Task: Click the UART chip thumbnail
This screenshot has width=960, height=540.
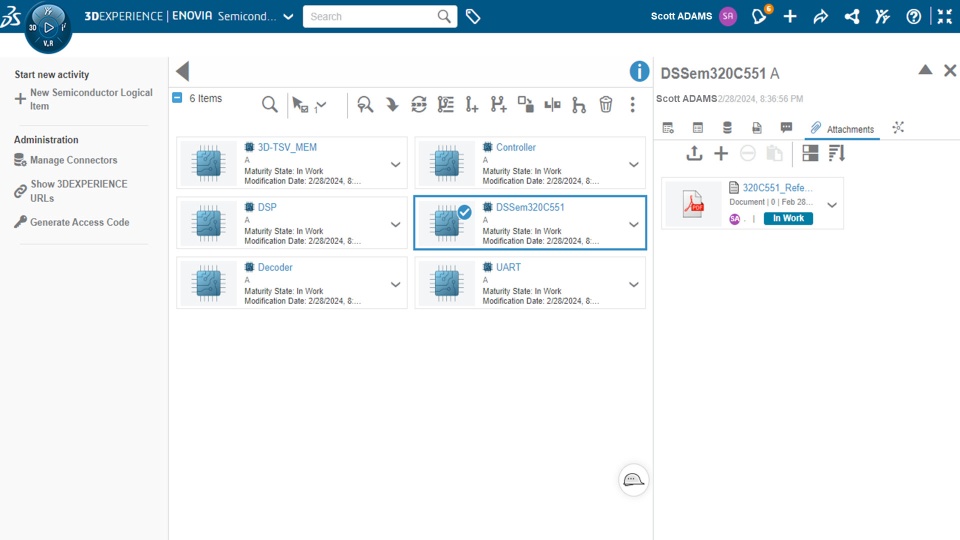Action: coord(446,283)
